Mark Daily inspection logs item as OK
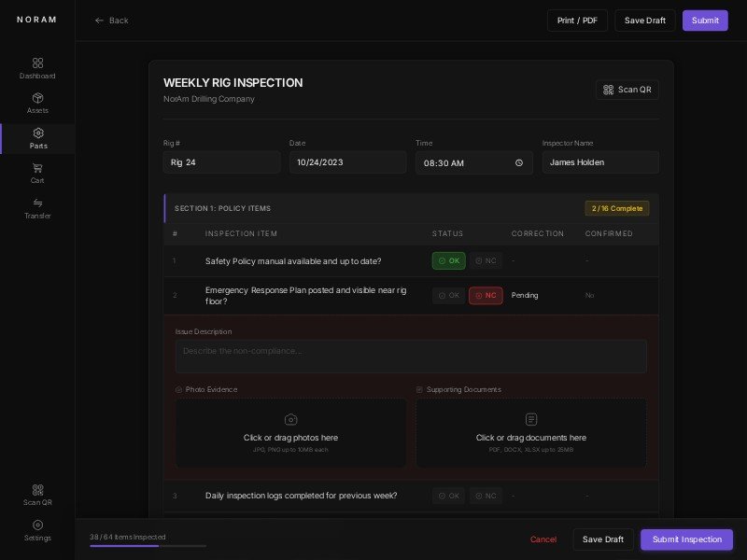Screen dimensions: 747x560 pos(448,496)
